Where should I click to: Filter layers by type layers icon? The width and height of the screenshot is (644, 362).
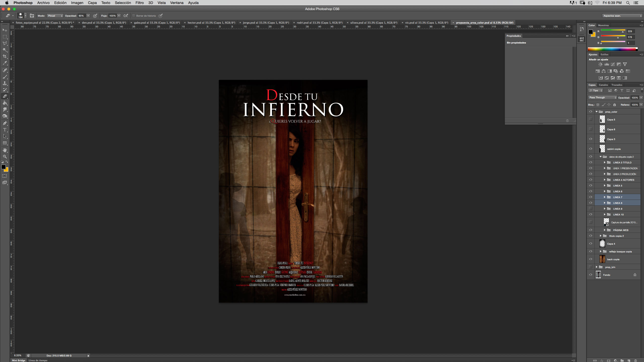(x=622, y=90)
